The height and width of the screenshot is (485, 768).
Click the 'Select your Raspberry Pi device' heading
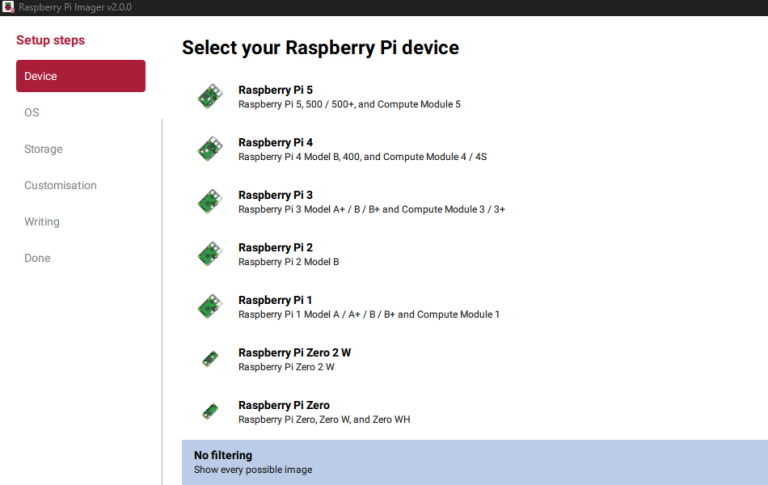click(x=320, y=48)
